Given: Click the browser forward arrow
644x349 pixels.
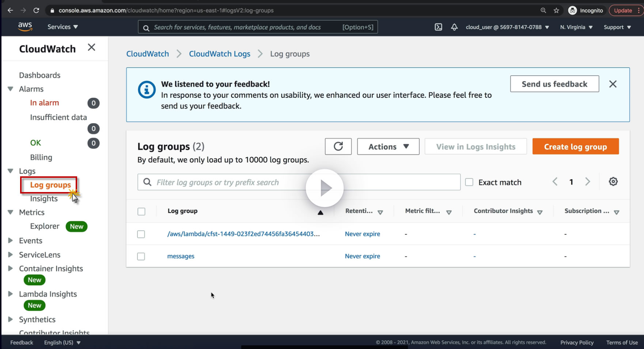Looking at the screenshot, I should (x=23, y=10).
